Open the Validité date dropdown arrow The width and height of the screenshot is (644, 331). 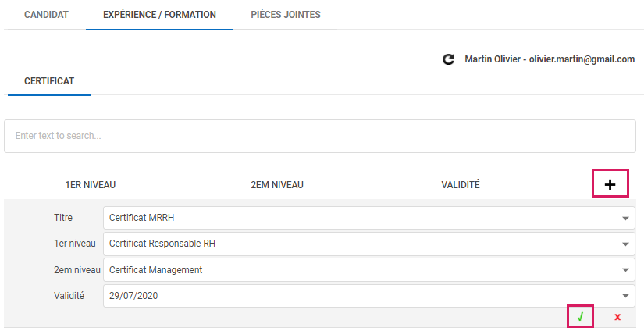625,296
